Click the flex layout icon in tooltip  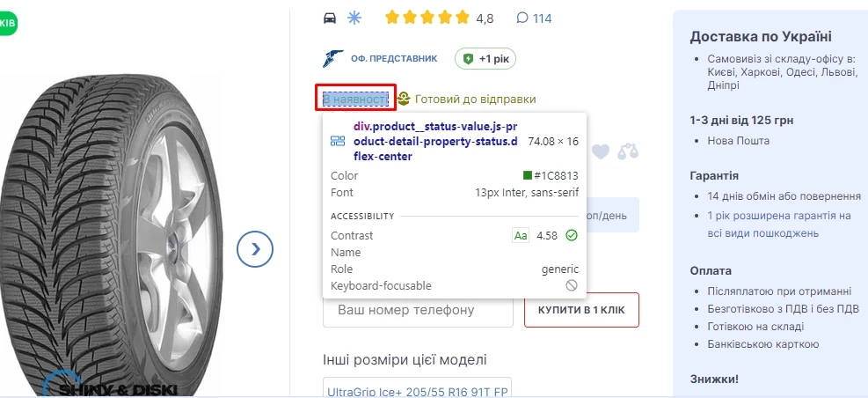[x=338, y=142]
